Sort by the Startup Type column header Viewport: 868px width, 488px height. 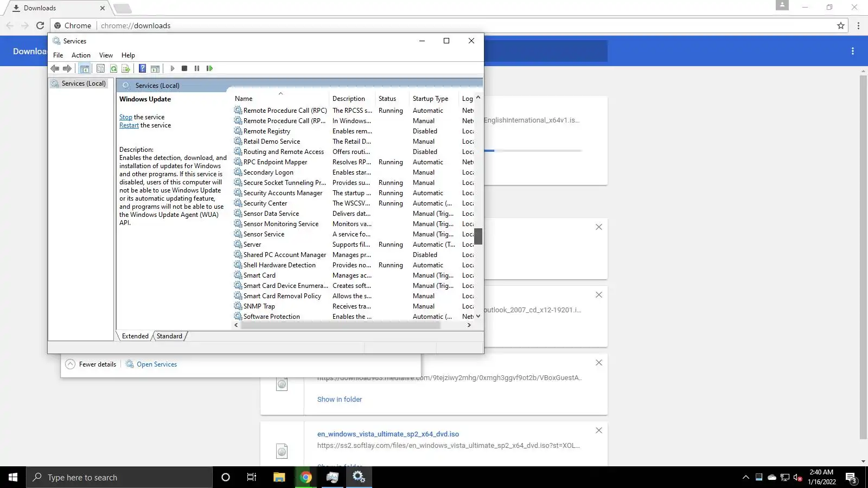click(433, 99)
